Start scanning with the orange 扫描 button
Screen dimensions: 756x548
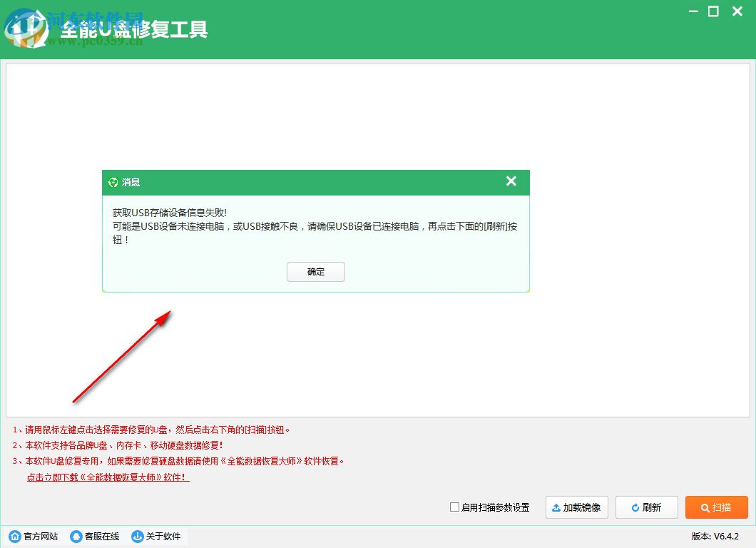point(717,507)
